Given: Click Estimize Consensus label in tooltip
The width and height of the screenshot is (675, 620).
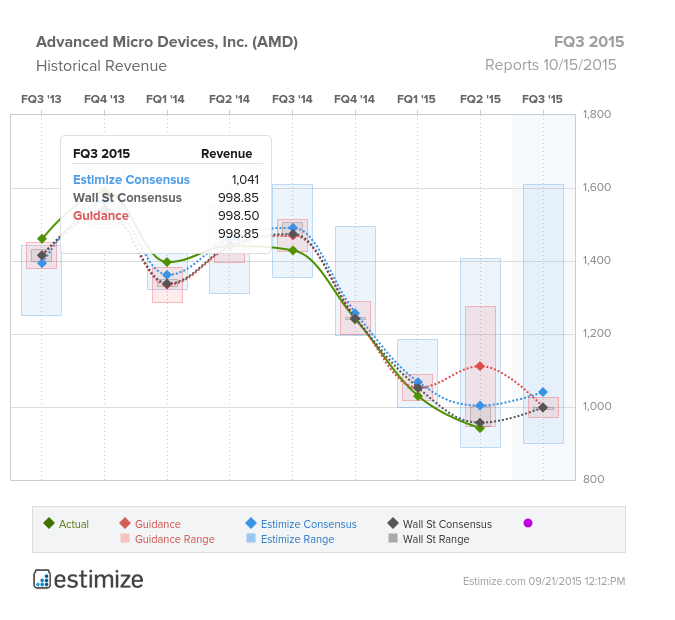Looking at the screenshot, I should (131, 180).
